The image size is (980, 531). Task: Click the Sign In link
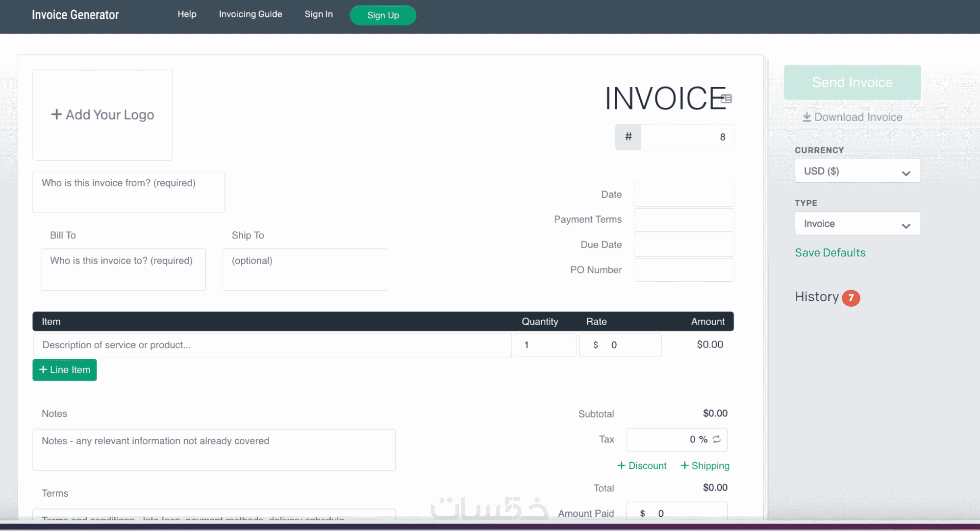[319, 14]
